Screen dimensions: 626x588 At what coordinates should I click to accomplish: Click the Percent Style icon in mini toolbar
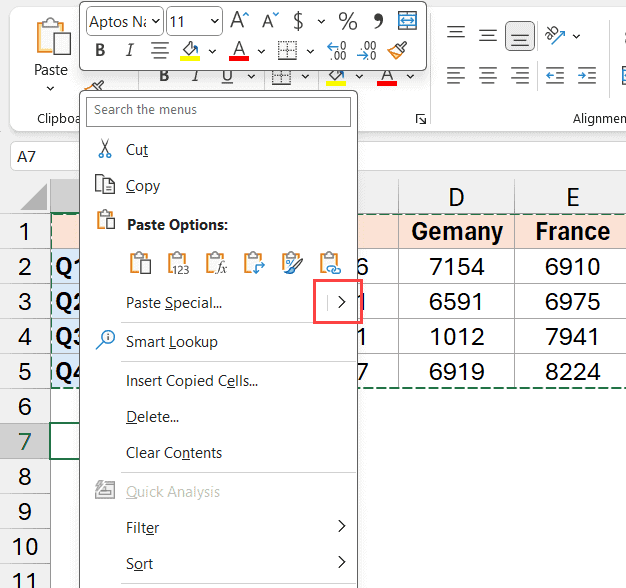tap(347, 20)
